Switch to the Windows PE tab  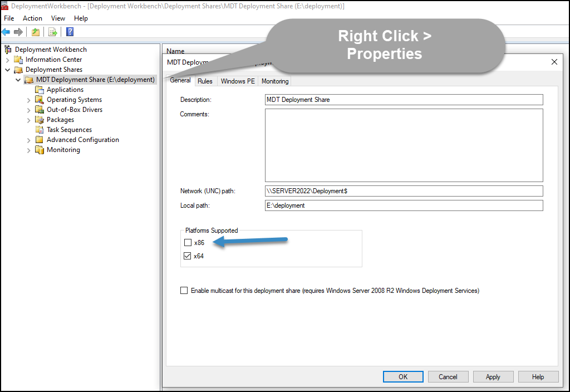point(238,81)
